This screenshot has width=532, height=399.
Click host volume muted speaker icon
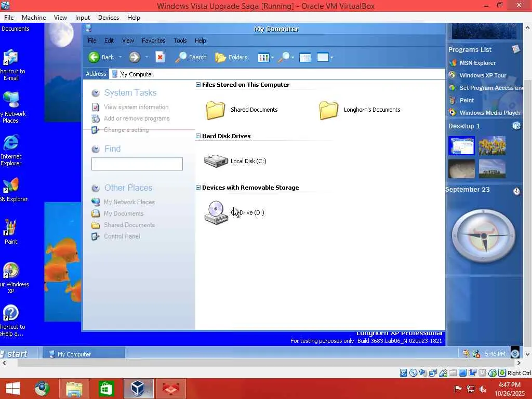483,389
